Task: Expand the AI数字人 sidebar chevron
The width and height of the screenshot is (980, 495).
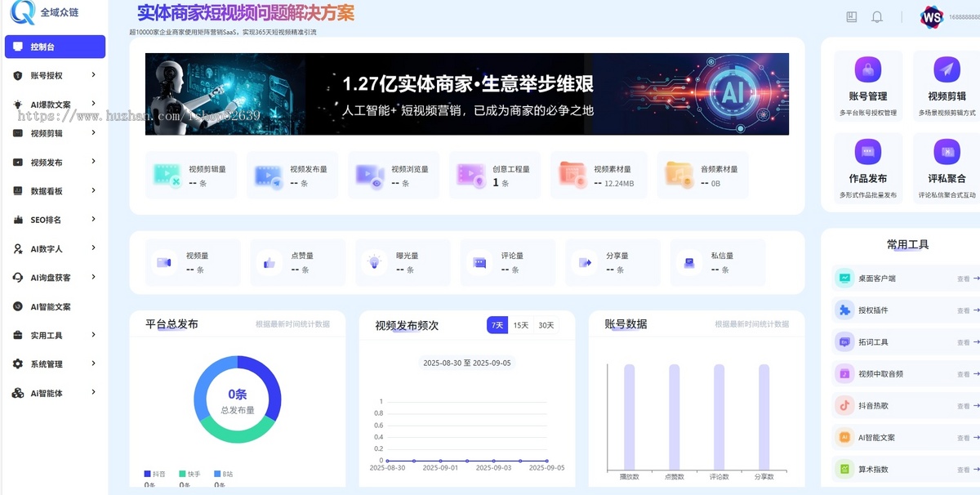Action: click(94, 248)
